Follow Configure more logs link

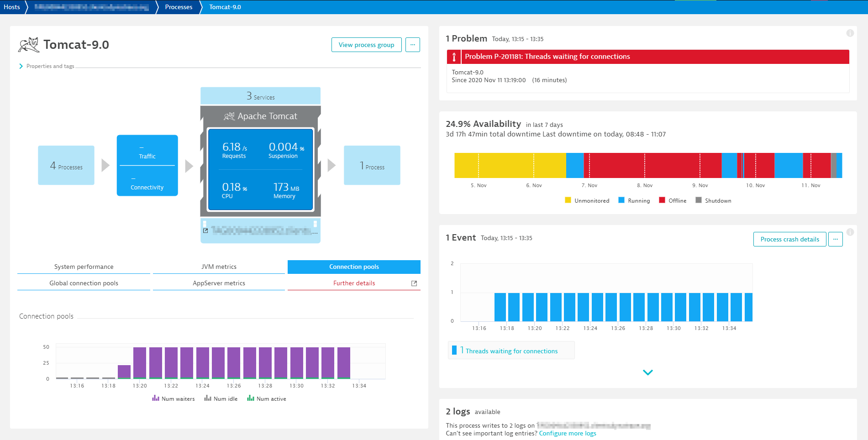pos(568,434)
